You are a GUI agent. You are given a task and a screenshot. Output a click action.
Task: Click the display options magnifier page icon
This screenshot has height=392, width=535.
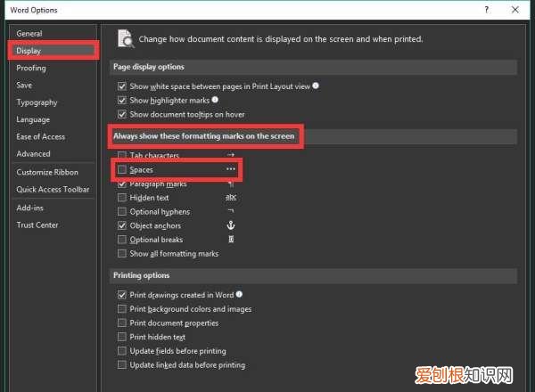pos(127,38)
